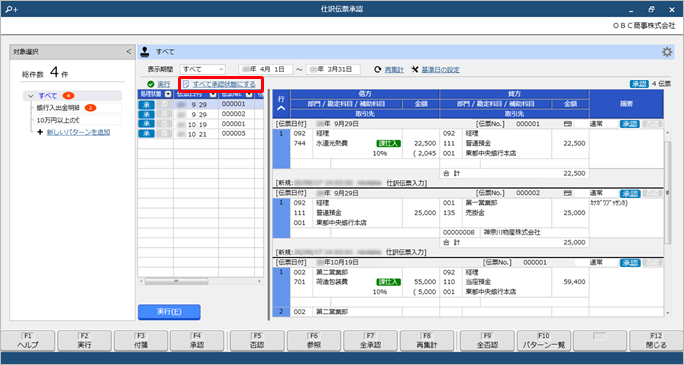Viewport: 684px width, 365px height.
Task: Open the settings gear icon
Action: click(x=667, y=52)
